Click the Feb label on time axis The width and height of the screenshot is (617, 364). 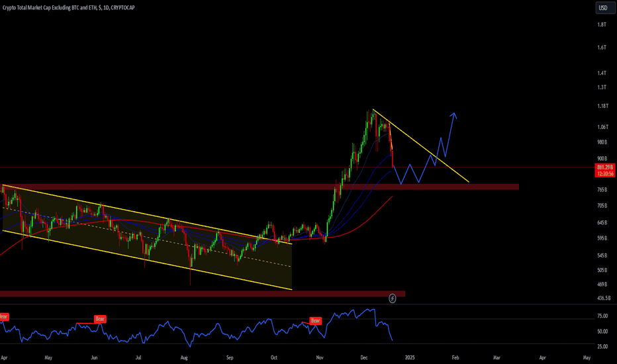pos(455,357)
